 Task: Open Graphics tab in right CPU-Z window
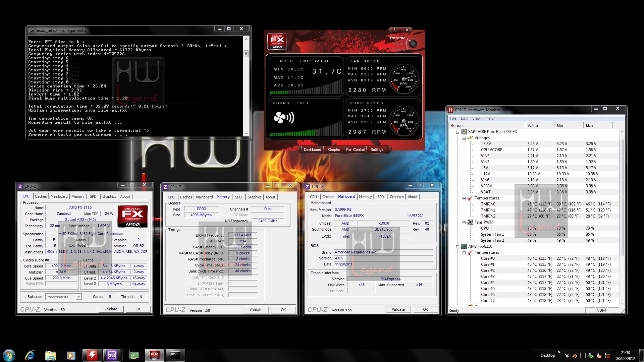coord(396,197)
